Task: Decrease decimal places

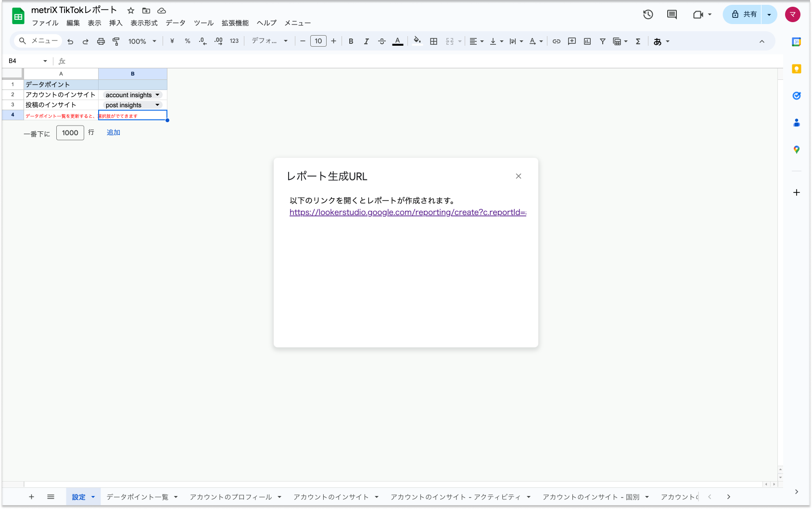Action: 203,41
